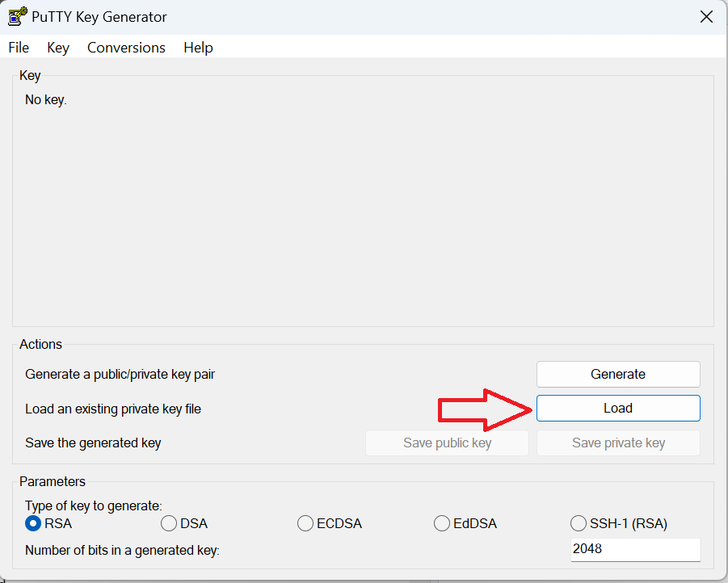Click the 'Parameters' group heading
The width and height of the screenshot is (728, 583).
(53, 482)
